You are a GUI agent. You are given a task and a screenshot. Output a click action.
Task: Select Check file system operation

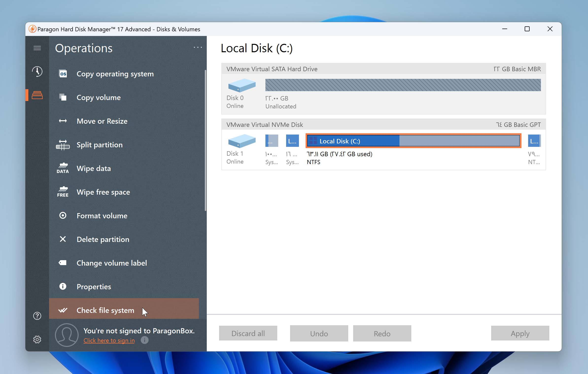pos(105,310)
